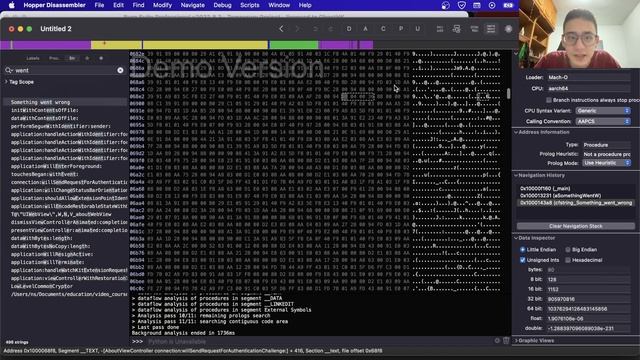Collapse the Address Information section
Image resolution: width=640 pixels, height=360 pixels.
click(x=516, y=132)
